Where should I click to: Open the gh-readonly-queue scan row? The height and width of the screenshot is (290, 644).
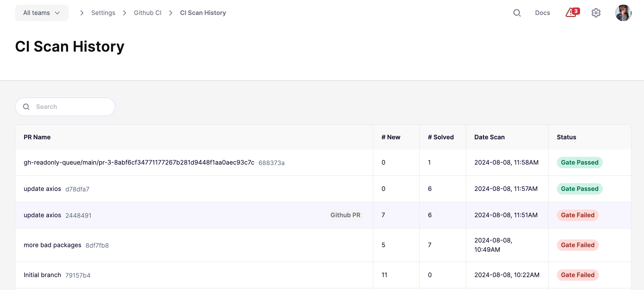pos(323,163)
